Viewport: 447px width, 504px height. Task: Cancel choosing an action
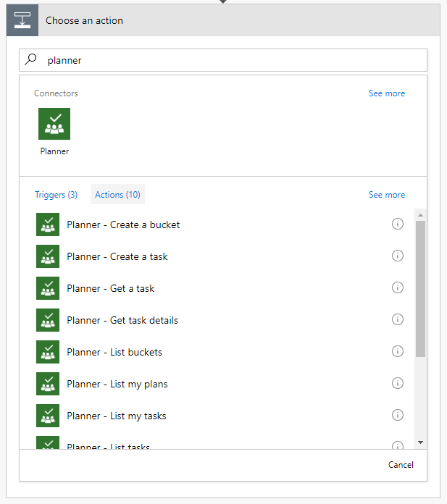click(401, 465)
